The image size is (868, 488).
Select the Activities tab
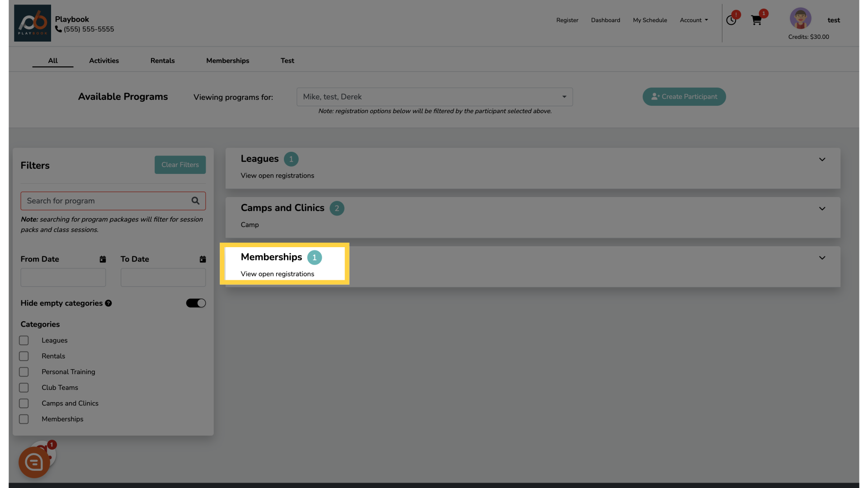[104, 61]
